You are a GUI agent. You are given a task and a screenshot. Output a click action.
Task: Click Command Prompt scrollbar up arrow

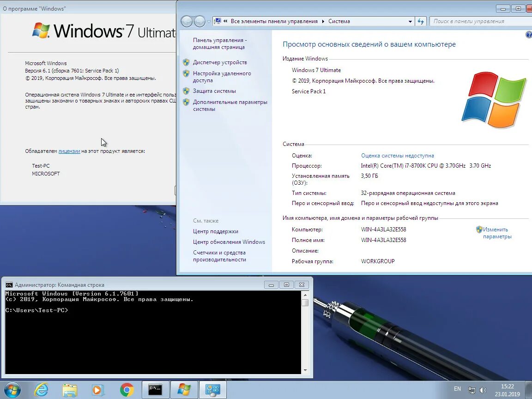point(305,295)
